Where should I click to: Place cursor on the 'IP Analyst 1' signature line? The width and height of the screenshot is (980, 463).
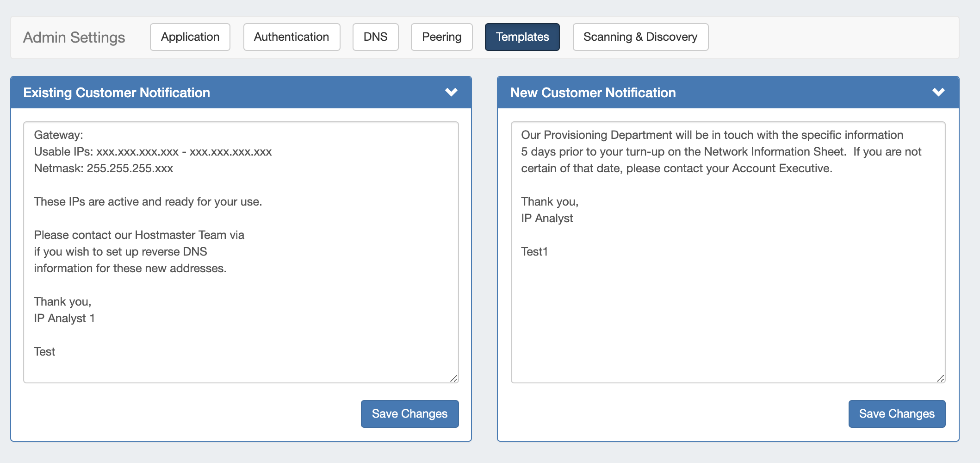tap(64, 319)
